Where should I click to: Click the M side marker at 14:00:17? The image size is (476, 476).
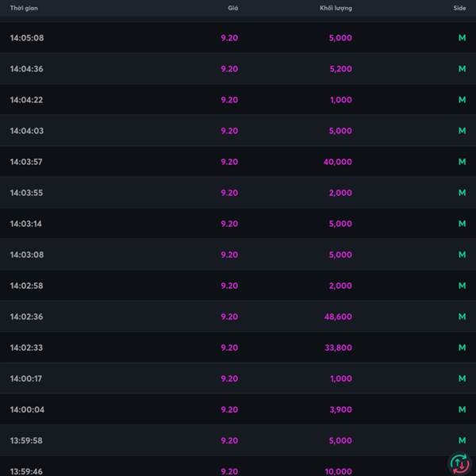(x=462, y=378)
